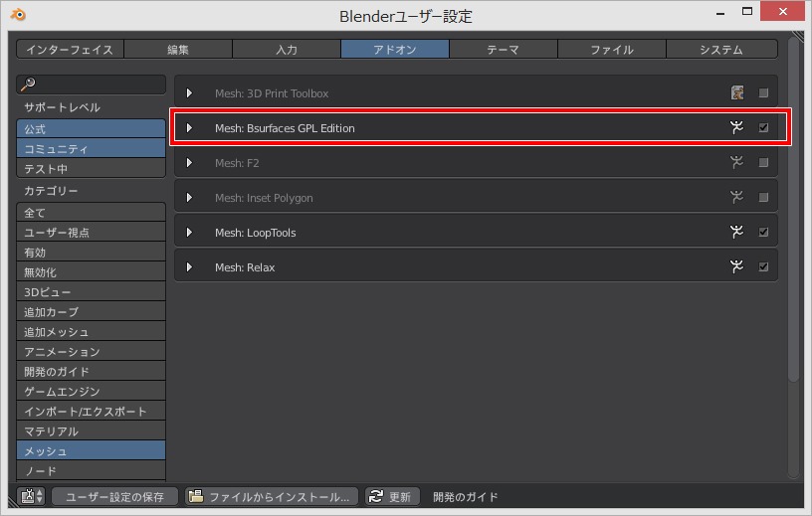Expand Mesh: 3D Print Toolbox details
This screenshot has width=812, height=516.
(189, 93)
